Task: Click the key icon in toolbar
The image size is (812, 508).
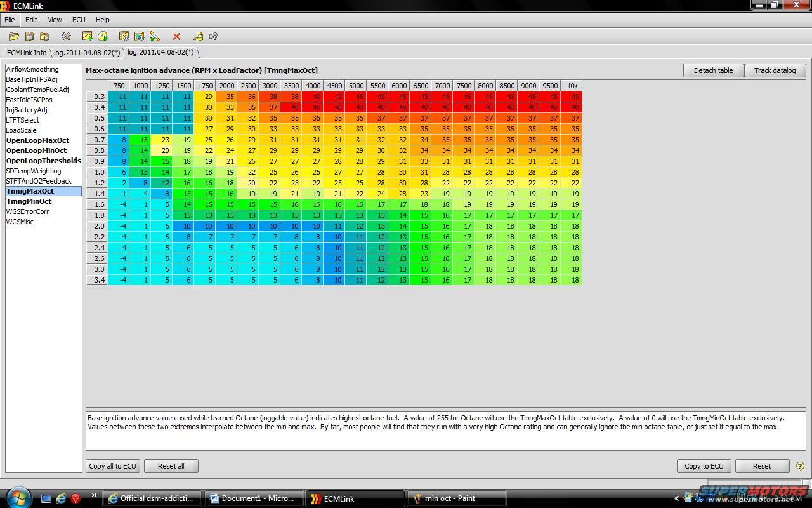Action: click(198, 37)
